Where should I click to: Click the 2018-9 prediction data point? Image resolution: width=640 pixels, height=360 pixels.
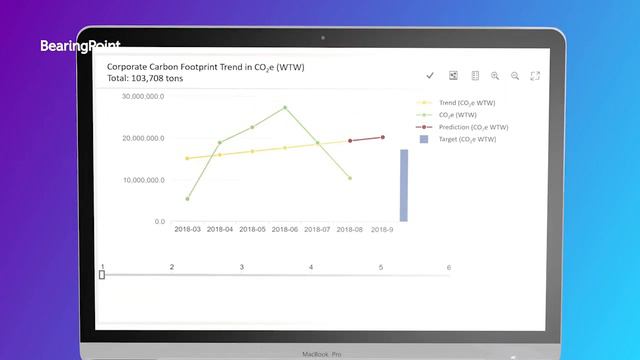tap(382, 138)
